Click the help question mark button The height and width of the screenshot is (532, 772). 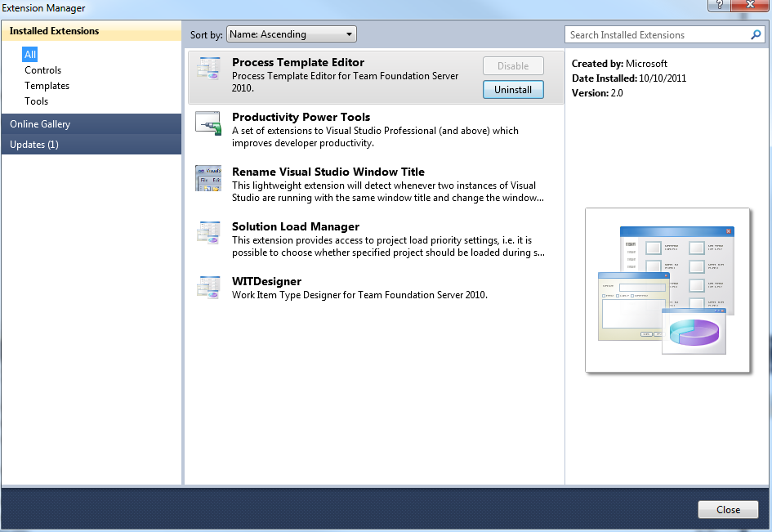tap(720, 5)
